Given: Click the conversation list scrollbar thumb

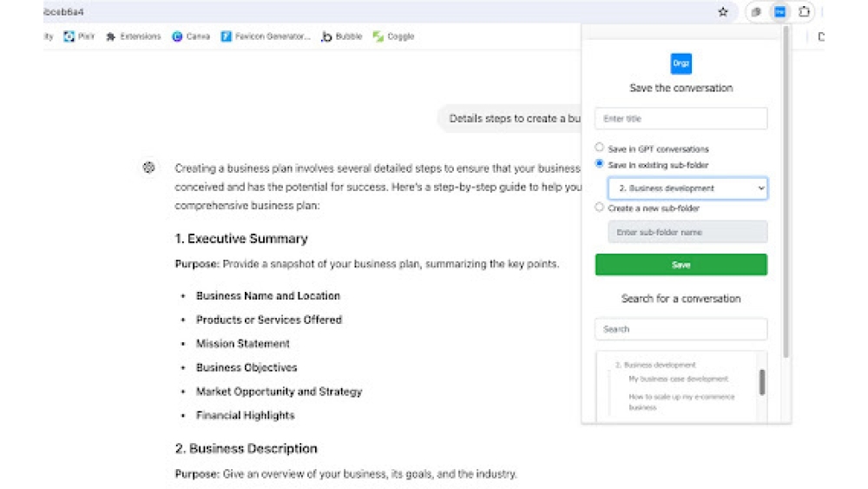Looking at the screenshot, I should [x=762, y=382].
